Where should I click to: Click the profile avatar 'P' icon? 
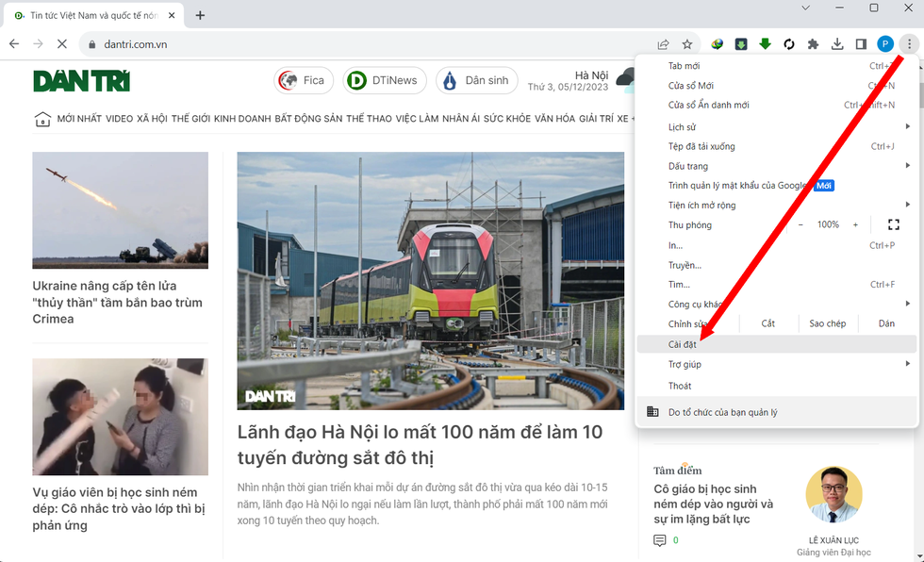tap(884, 44)
